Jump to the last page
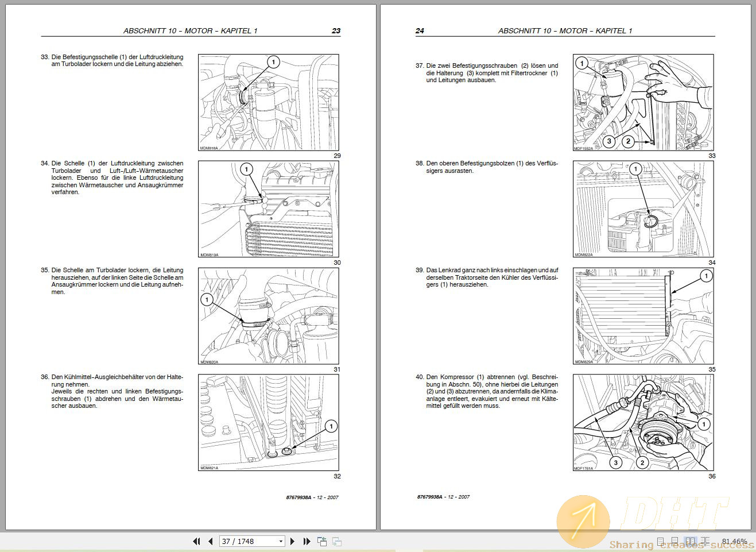Screen dimensions: 756x552 (307, 541)
